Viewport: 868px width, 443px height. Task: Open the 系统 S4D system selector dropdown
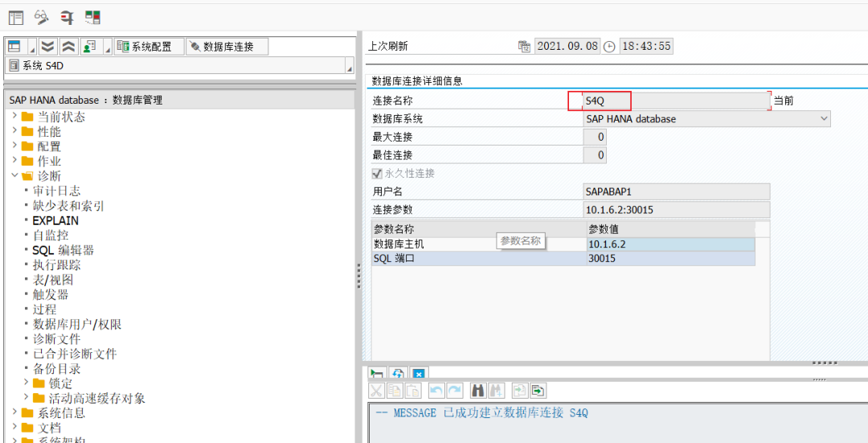(350, 67)
